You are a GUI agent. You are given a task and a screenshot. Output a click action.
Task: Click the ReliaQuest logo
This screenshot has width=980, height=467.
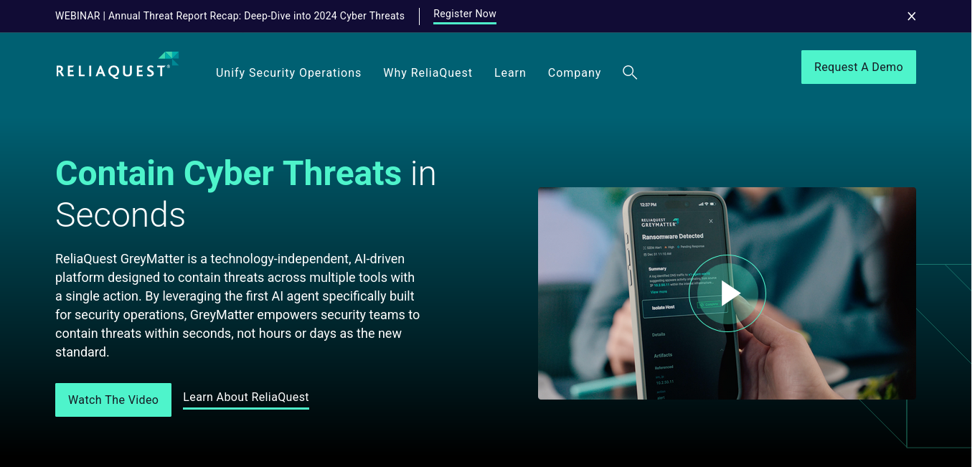pos(117,65)
